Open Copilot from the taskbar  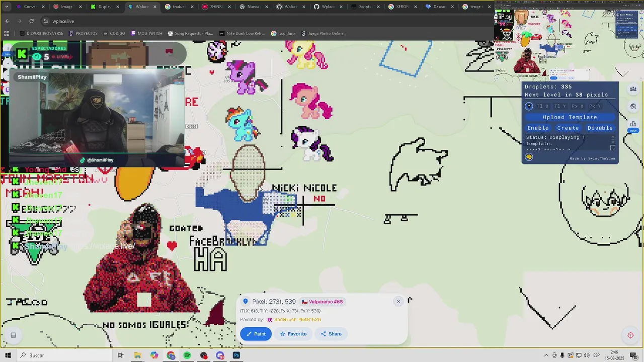tap(154, 355)
